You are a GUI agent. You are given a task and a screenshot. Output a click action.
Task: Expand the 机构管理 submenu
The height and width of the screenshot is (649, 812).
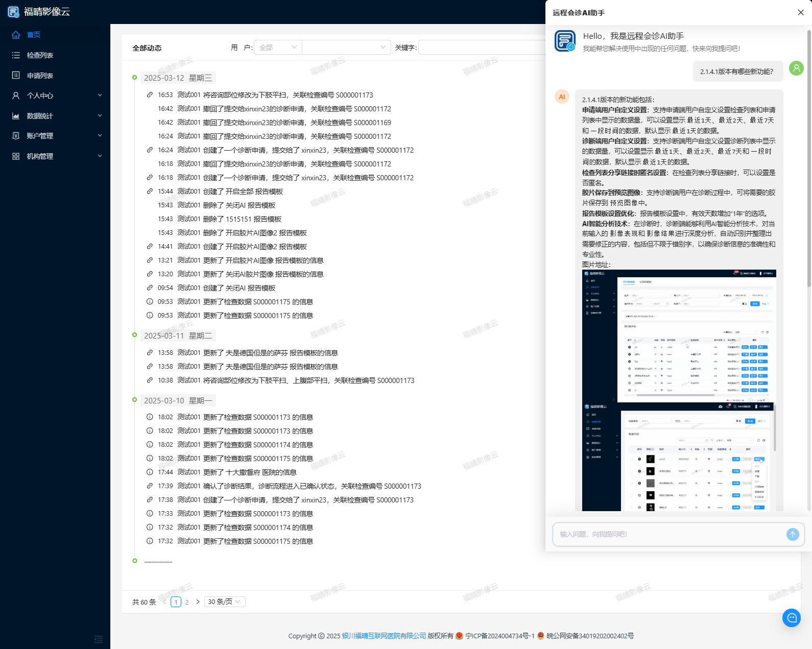(100, 156)
